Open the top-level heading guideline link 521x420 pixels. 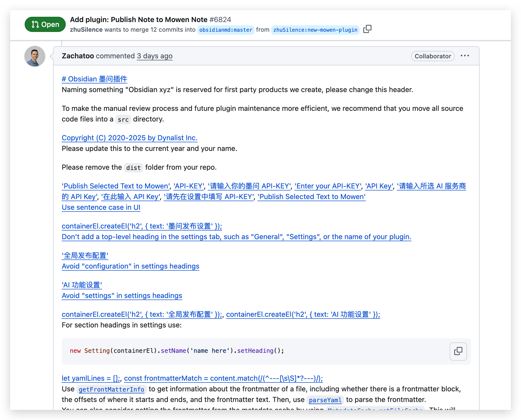point(236,237)
